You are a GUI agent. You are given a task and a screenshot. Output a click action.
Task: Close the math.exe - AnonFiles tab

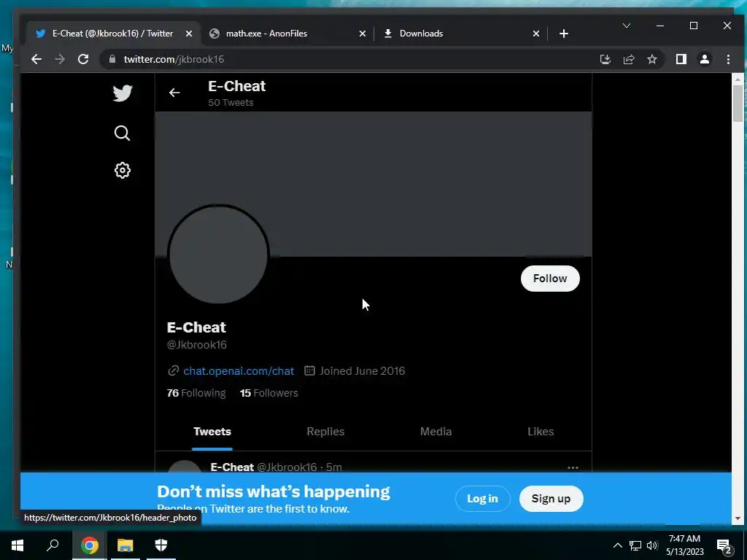[x=362, y=34]
